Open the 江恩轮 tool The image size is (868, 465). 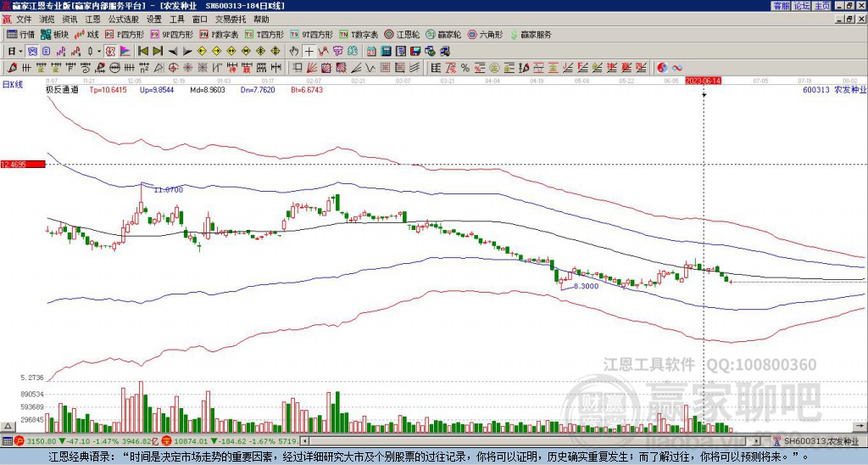pos(402,34)
